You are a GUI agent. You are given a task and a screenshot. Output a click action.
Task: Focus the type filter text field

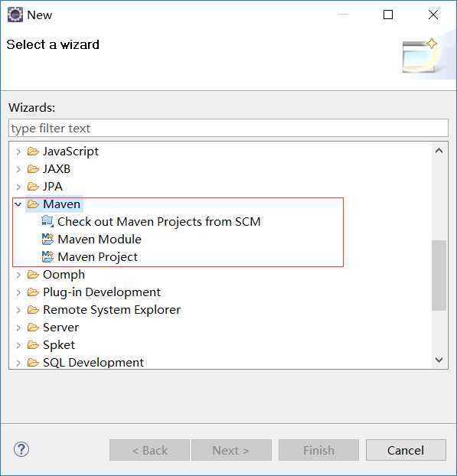[x=228, y=128]
